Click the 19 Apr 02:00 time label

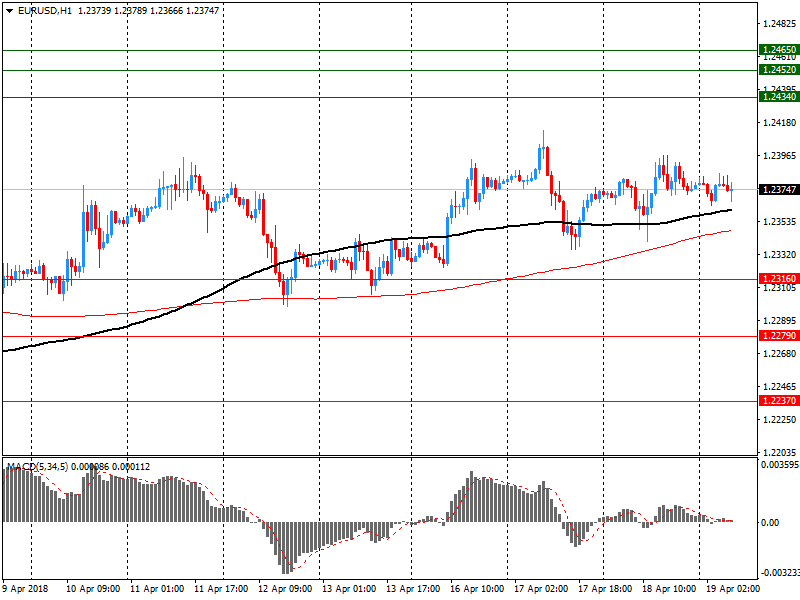733,589
